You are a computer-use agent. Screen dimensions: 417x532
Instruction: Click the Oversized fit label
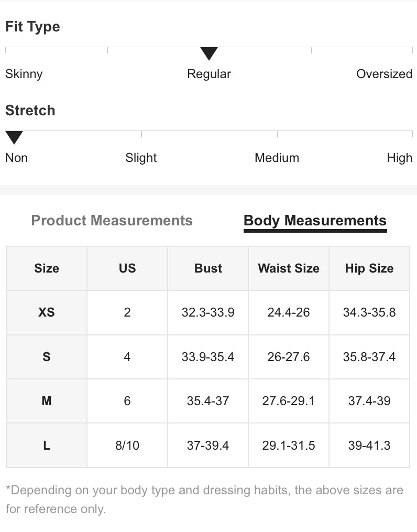[384, 74]
